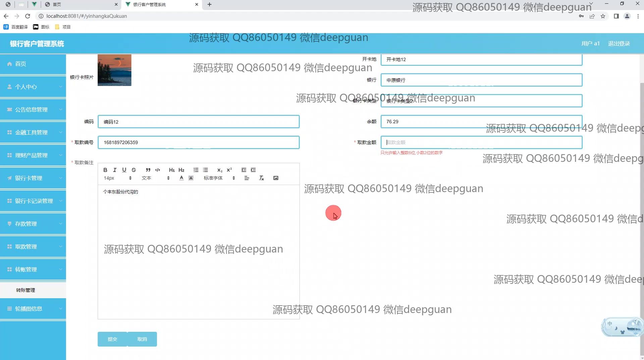Apply subscript formatting
644x360 pixels.
(x=220, y=170)
